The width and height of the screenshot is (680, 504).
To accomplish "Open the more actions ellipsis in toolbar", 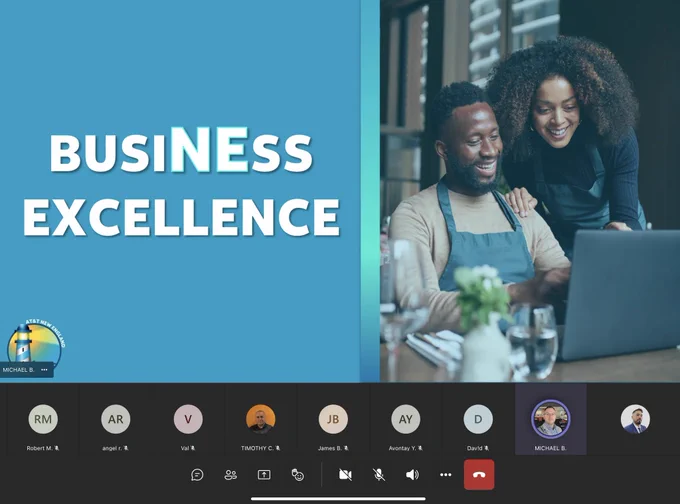I will point(445,475).
